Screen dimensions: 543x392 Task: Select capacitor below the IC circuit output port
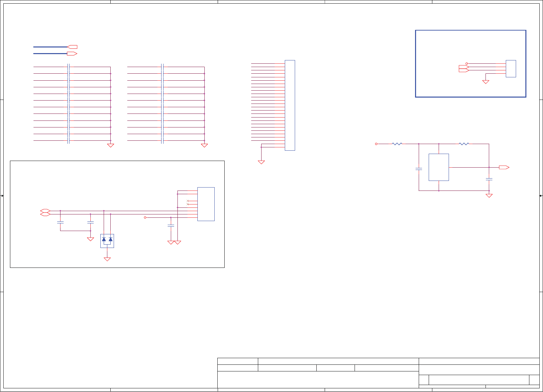click(489, 179)
